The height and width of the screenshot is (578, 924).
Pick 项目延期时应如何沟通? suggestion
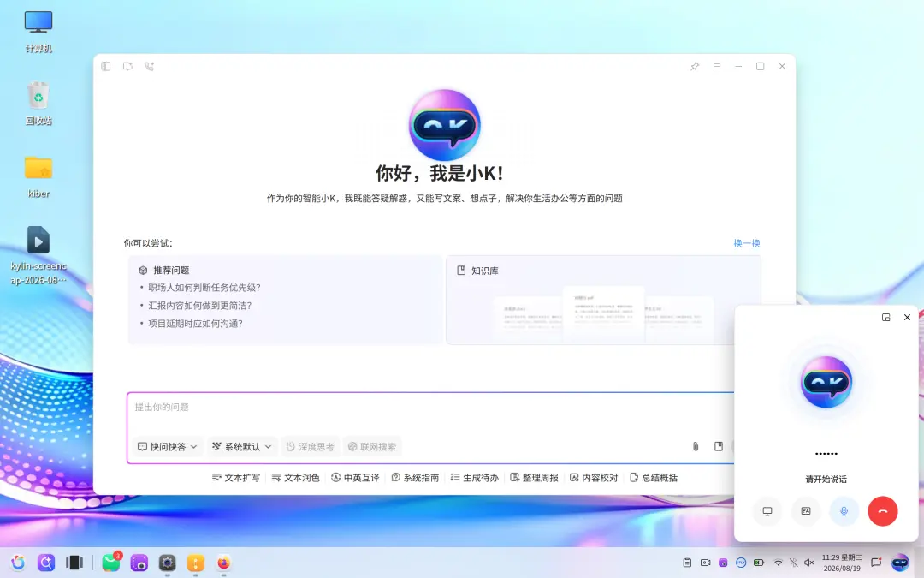195,323
